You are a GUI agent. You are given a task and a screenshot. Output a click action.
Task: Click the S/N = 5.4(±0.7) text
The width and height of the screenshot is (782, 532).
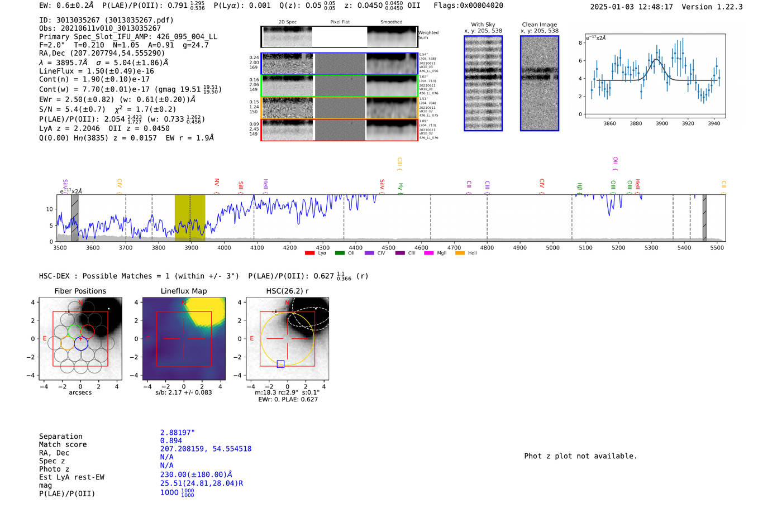[72, 109]
